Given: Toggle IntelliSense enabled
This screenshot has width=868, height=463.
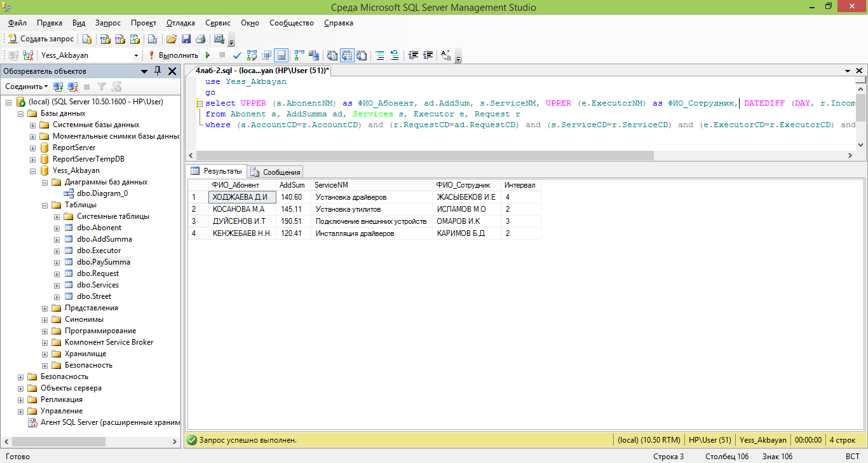Looking at the screenshot, I should [x=281, y=55].
